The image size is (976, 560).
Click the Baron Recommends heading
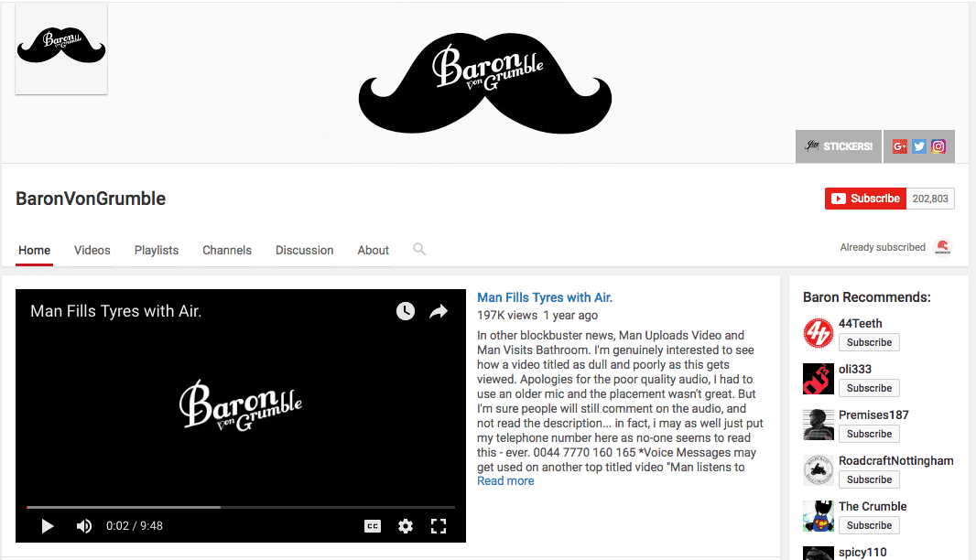click(x=866, y=297)
